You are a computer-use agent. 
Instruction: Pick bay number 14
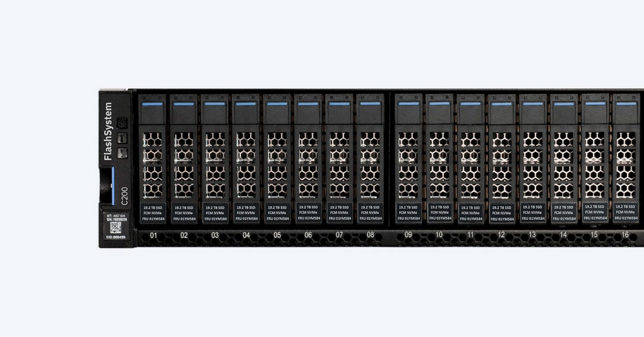tap(563, 235)
